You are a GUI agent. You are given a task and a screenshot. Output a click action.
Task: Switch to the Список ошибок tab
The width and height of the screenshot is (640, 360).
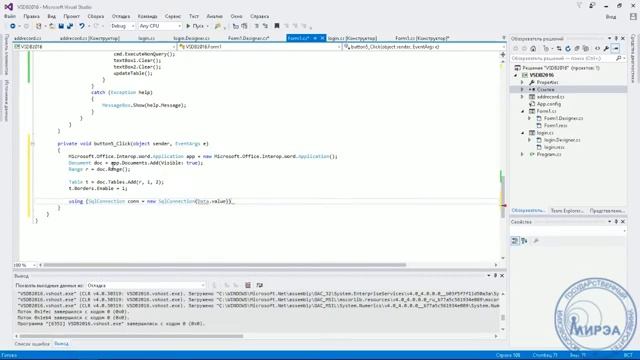pyautogui.click(x=32, y=344)
